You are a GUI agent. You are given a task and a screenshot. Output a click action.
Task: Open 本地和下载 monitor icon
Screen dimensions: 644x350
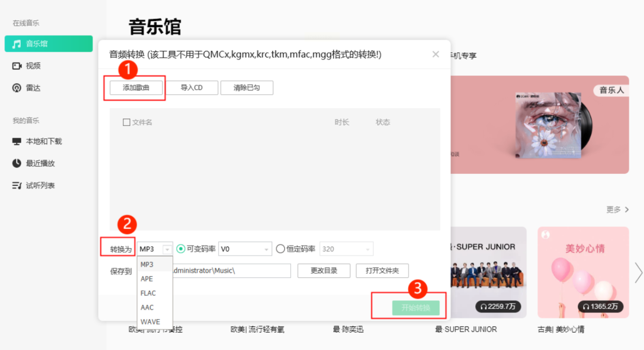click(17, 141)
